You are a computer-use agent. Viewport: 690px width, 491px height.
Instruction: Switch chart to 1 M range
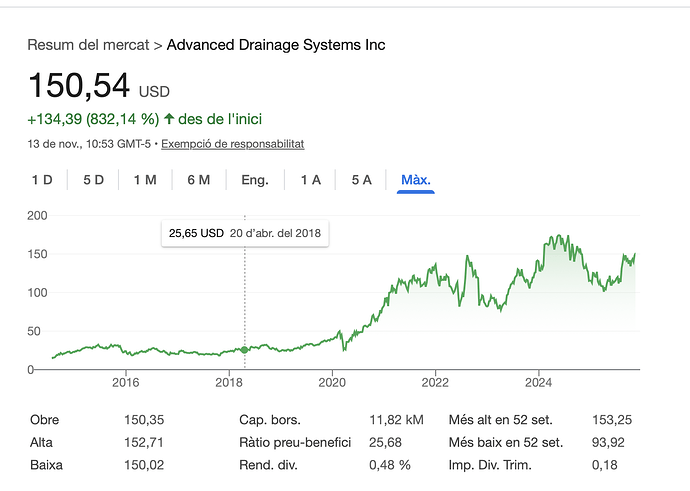(145, 180)
